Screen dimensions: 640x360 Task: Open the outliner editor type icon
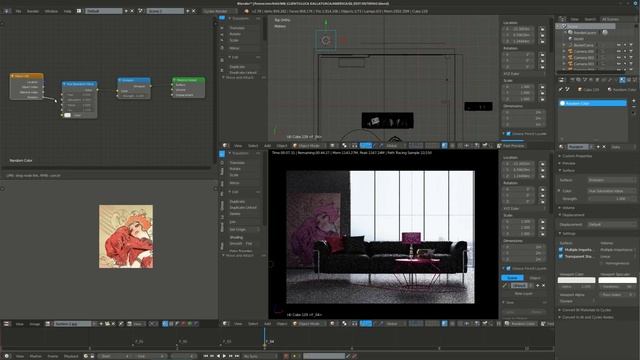point(562,19)
